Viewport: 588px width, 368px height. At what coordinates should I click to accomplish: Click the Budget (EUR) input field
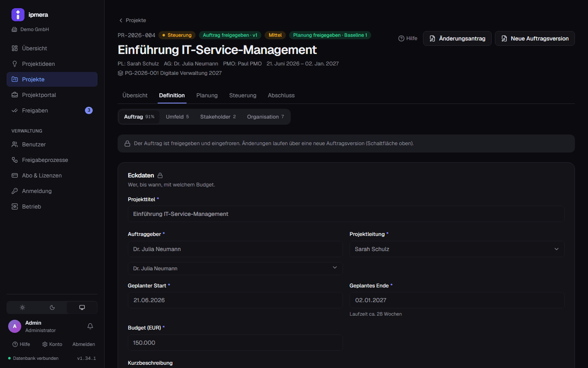(x=235, y=343)
